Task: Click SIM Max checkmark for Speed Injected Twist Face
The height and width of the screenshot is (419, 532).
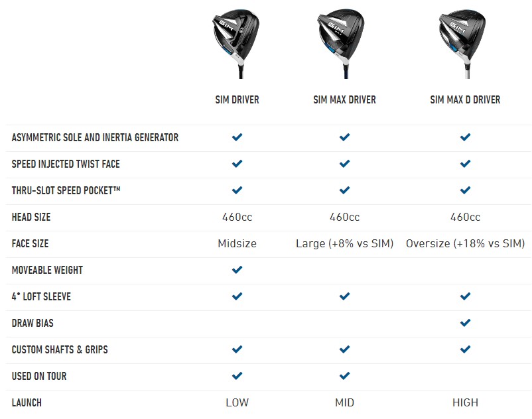Action: click(344, 164)
